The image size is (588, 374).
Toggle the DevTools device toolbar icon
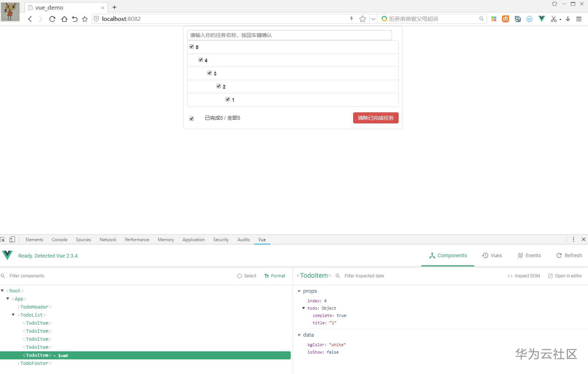tap(12, 239)
